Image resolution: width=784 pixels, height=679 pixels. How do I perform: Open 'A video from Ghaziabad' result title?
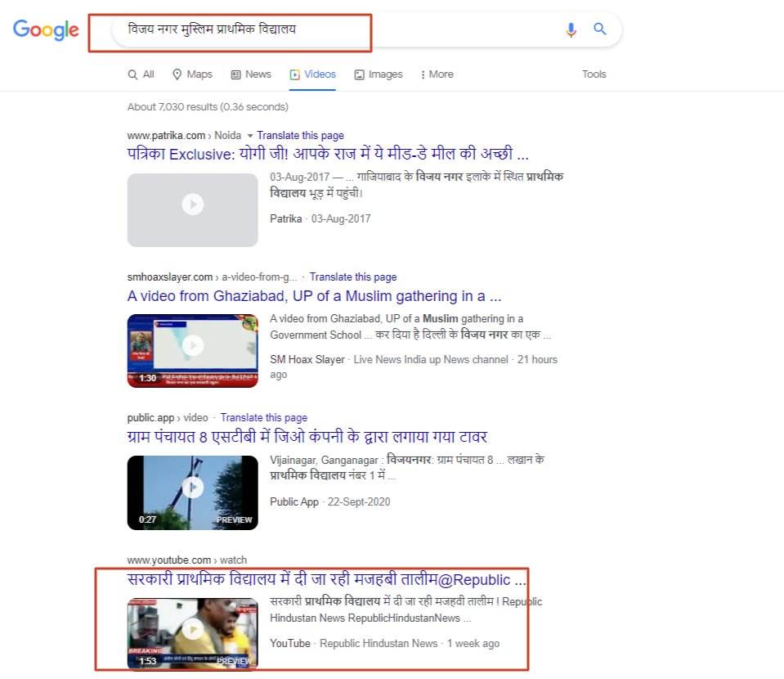[314, 296]
